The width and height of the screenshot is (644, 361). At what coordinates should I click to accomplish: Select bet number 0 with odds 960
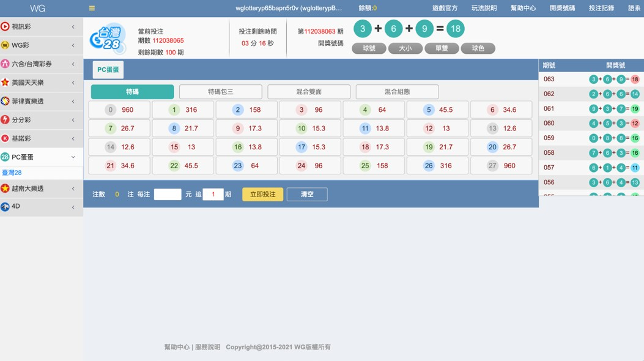coord(119,110)
